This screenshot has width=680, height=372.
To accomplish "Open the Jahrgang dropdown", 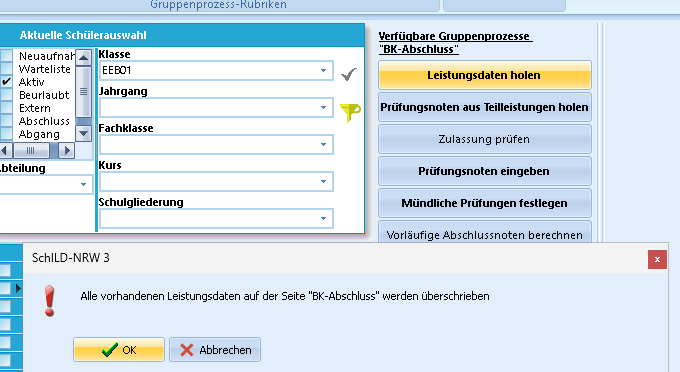I will click(x=323, y=107).
